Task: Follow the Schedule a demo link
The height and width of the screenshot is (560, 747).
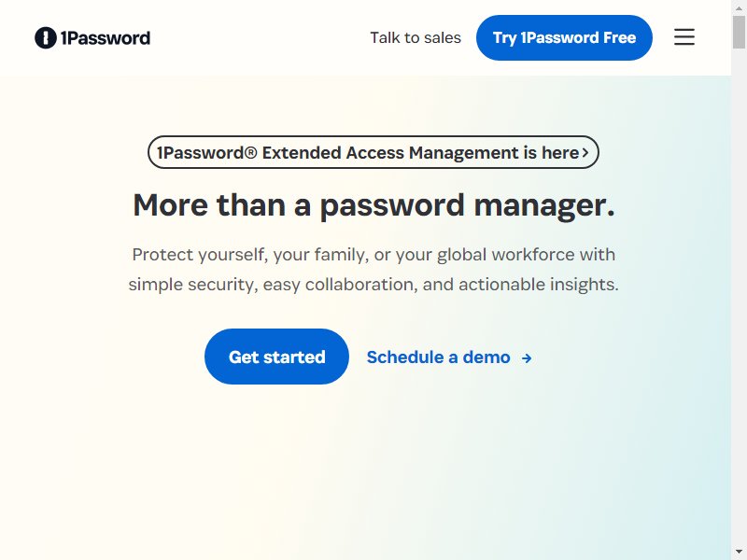Action: click(449, 357)
